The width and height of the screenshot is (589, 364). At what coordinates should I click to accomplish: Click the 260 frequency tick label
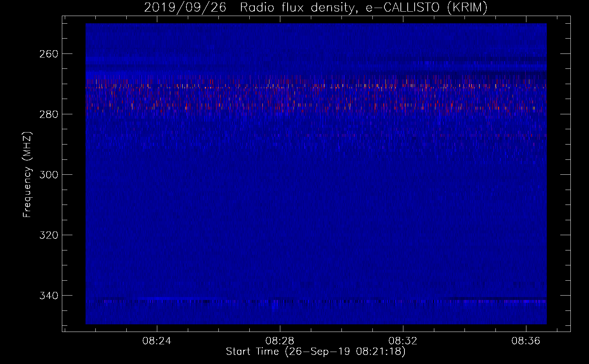[49, 54]
